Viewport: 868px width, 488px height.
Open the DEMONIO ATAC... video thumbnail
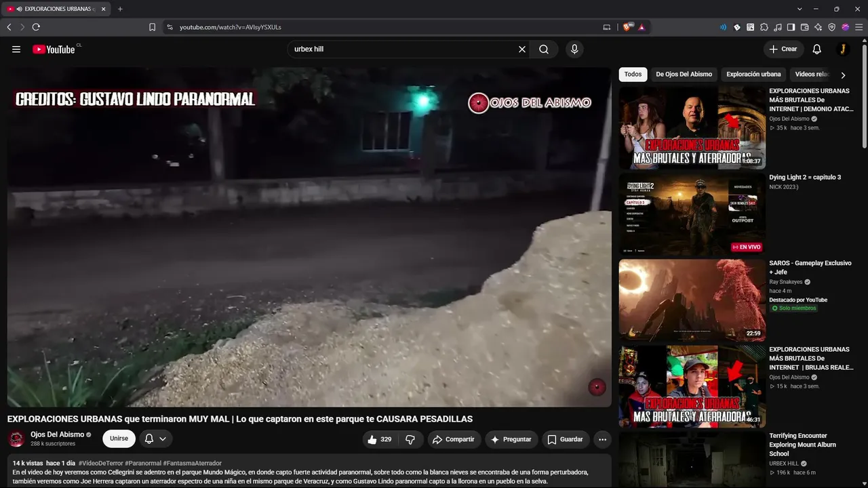(692, 127)
